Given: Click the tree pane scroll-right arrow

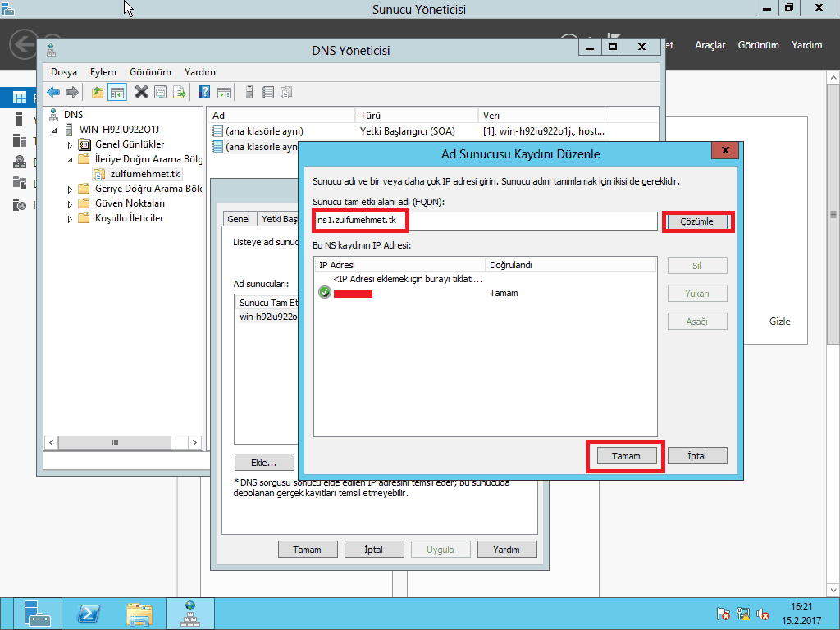Looking at the screenshot, I should 194,442.
